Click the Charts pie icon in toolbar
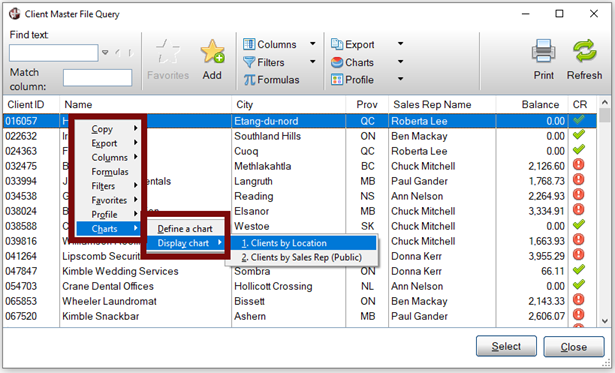 tap(337, 62)
